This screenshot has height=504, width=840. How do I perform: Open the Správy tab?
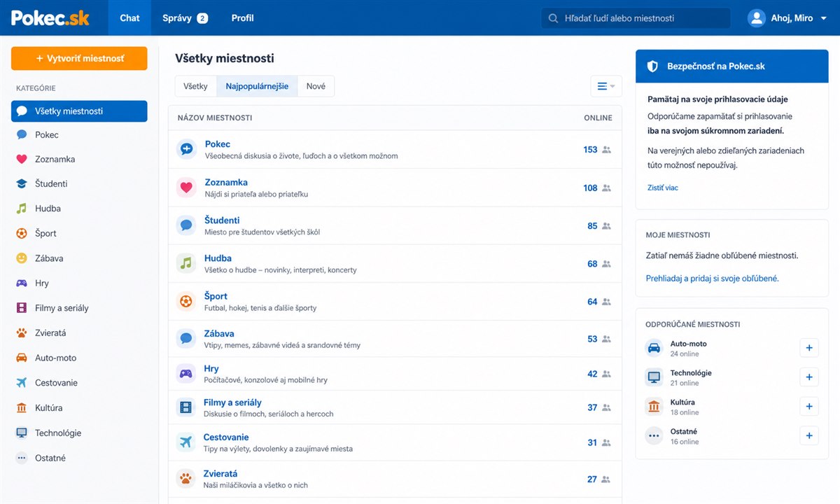coord(185,18)
